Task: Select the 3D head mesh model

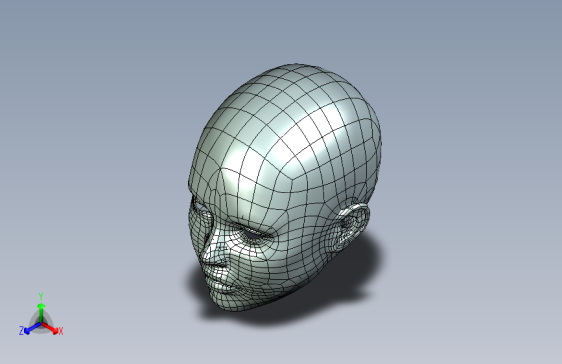Action: pos(284,187)
